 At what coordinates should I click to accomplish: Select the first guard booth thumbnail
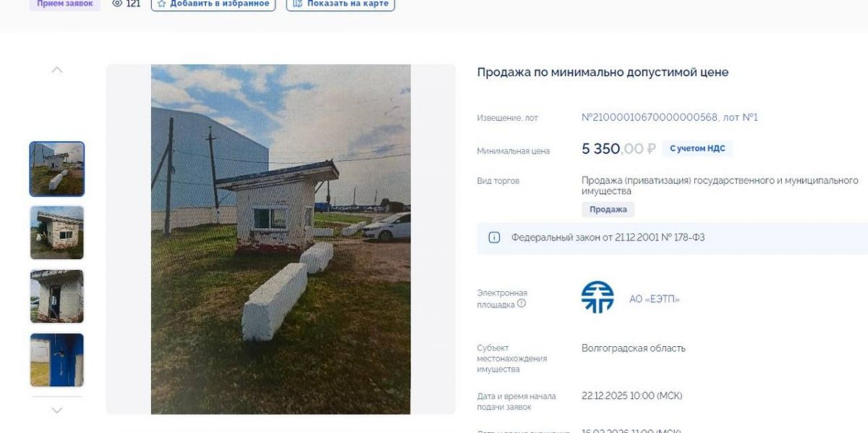57,169
